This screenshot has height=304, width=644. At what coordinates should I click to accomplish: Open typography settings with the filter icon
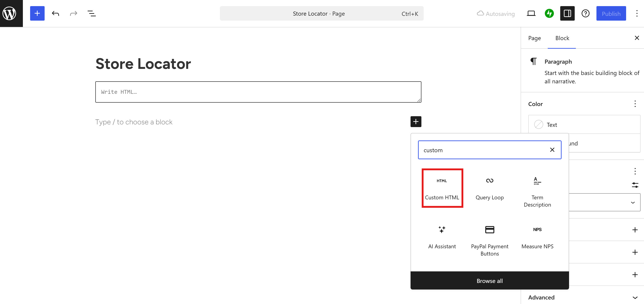point(635,185)
